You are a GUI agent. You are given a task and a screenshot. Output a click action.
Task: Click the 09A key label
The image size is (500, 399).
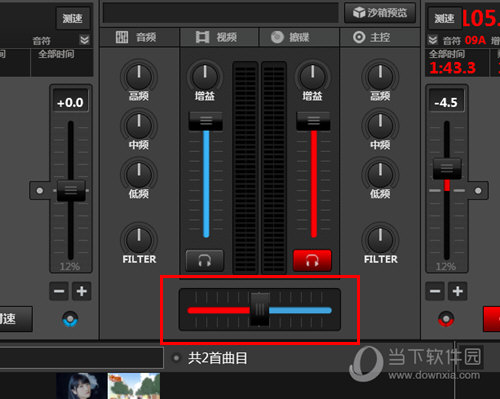pos(475,40)
